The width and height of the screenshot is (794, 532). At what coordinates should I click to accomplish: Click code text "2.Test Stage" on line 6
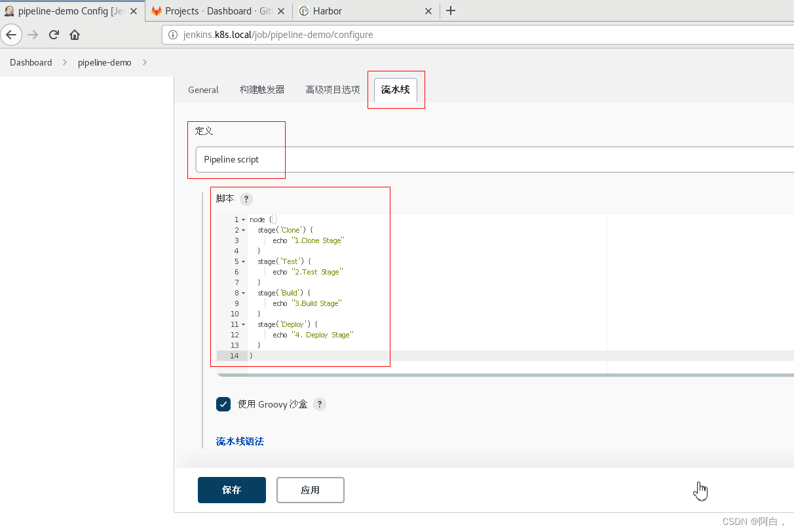(317, 273)
